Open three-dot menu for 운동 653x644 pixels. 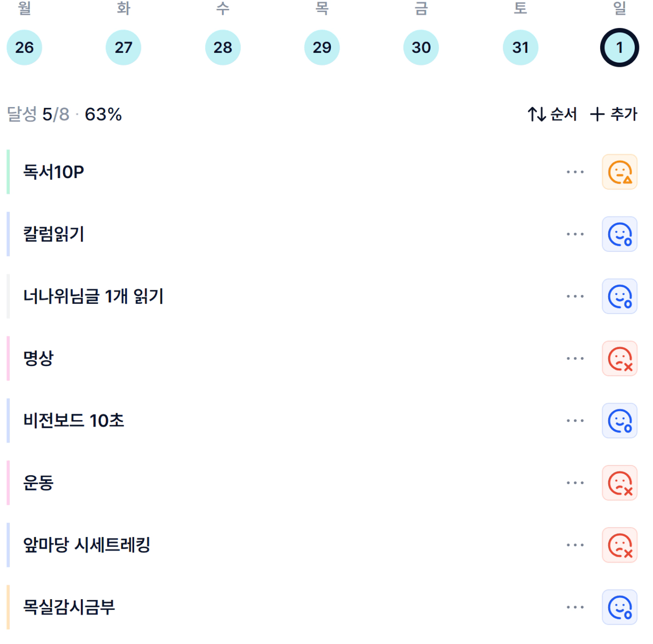coord(575,483)
